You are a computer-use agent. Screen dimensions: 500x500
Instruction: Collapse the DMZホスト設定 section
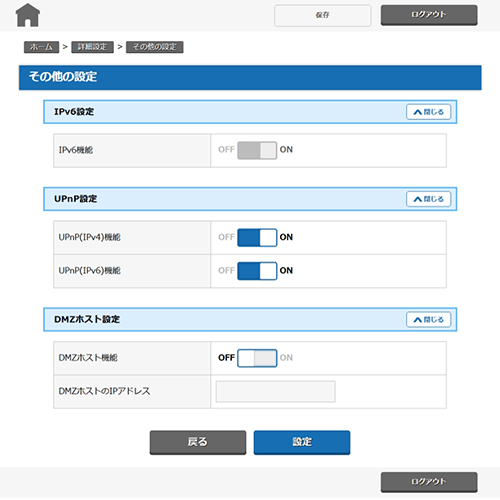429,320
